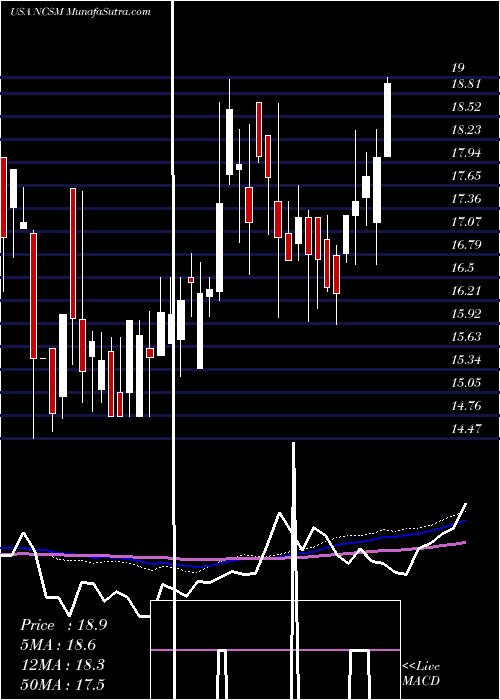Click the 18.52 price axis label

click(466, 107)
